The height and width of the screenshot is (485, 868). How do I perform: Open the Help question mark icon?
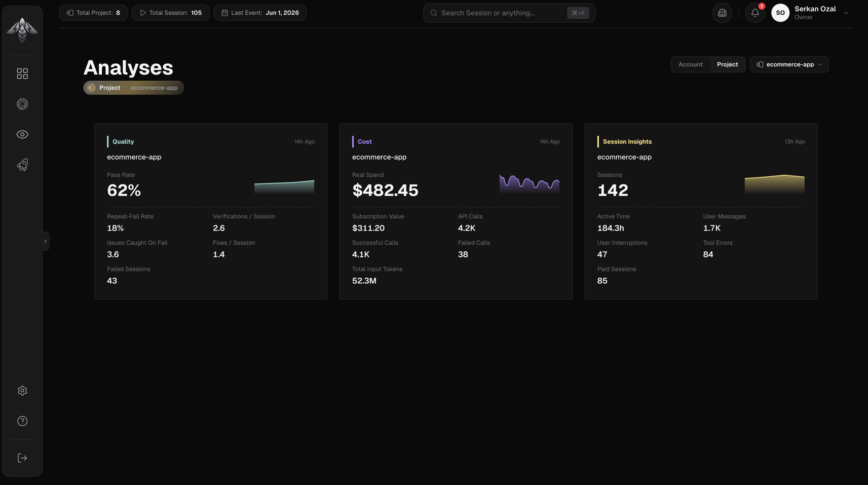pos(22,421)
